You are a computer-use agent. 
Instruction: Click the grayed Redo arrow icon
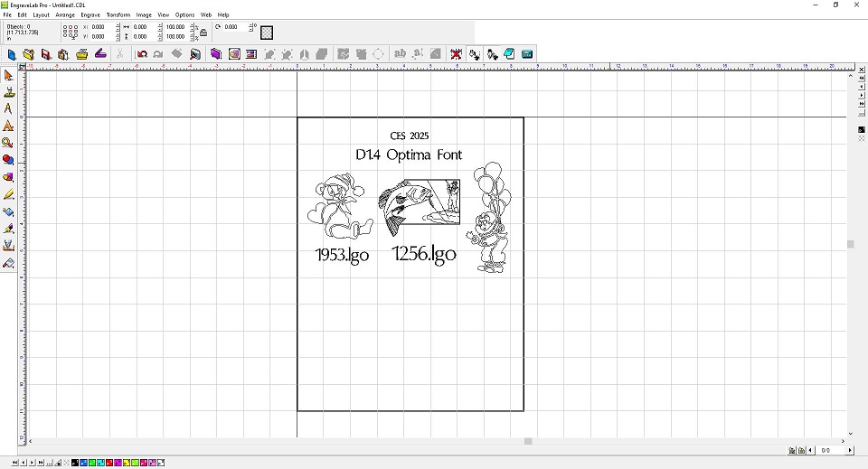[x=158, y=54]
